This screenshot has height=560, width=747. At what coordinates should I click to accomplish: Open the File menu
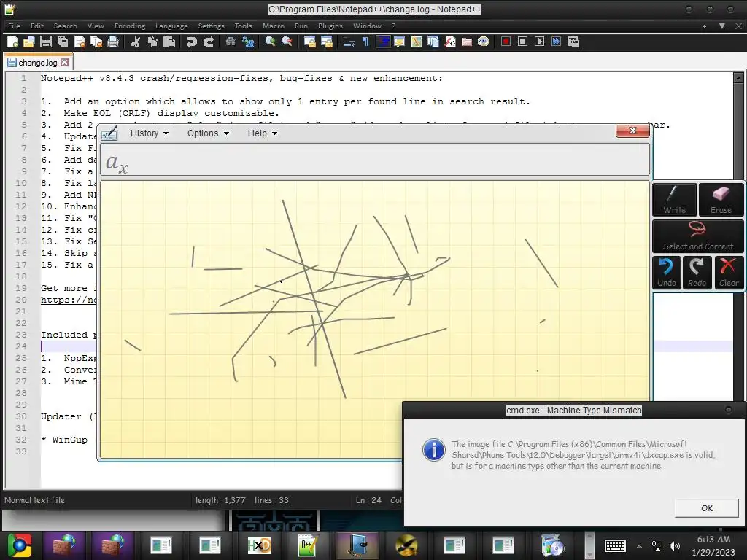[15, 26]
